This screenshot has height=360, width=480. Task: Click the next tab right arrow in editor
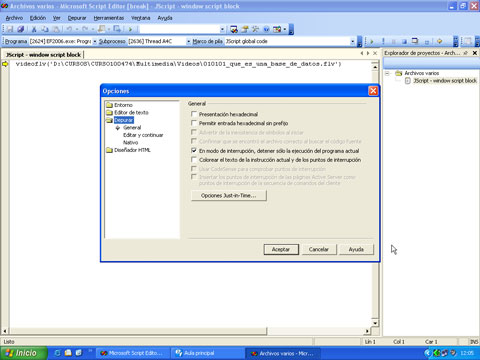click(x=368, y=53)
